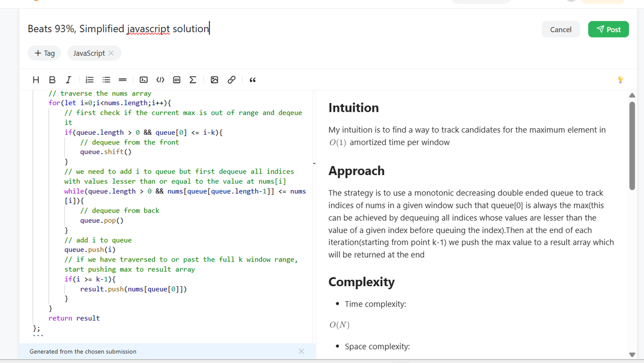The image size is (644, 363).
Task: Click the preview pane's scroll up arrow
Action: click(x=632, y=95)
